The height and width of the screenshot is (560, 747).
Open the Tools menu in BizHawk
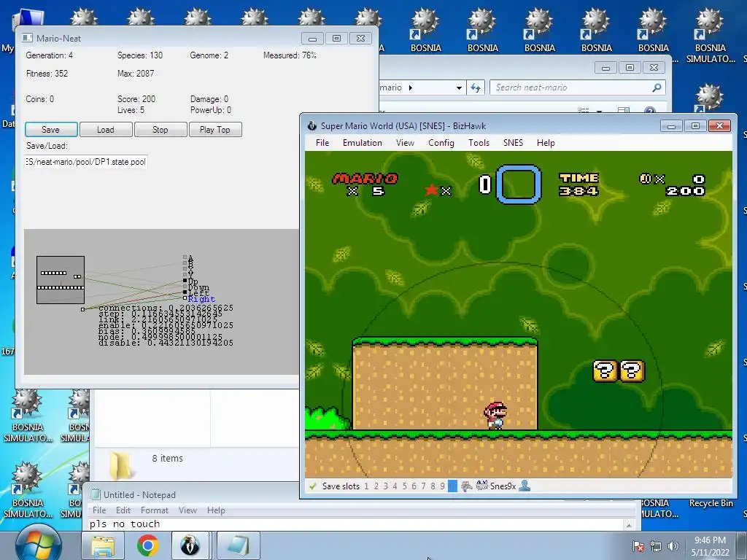tap(479, 143)
